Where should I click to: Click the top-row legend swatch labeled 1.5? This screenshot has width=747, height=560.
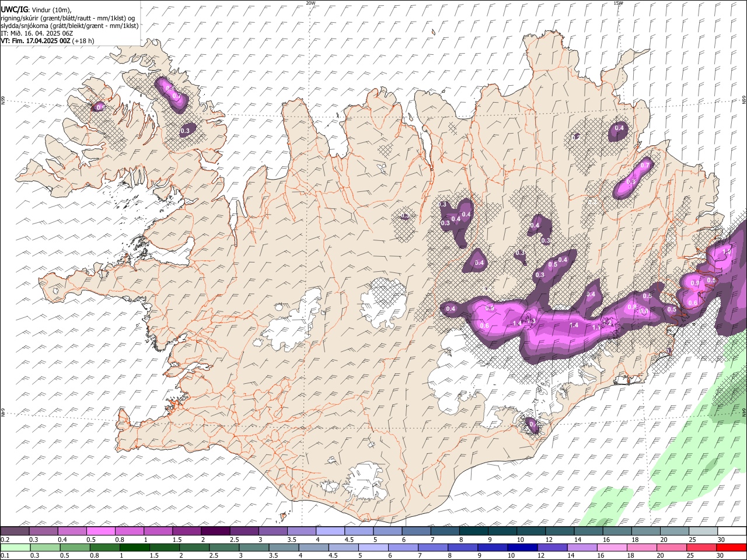coord(187,531)
